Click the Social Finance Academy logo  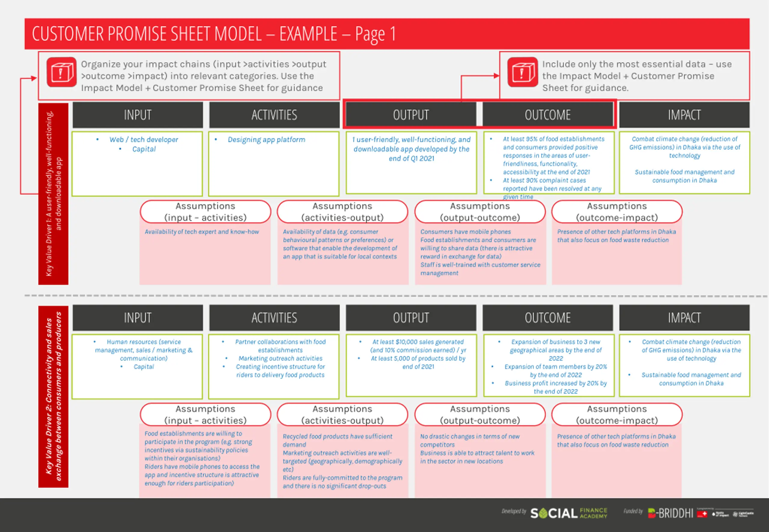(569, 513)
